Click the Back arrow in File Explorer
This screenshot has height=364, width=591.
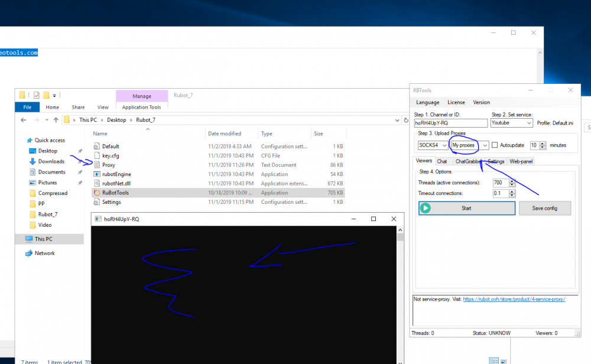click(x=23, y=119)
